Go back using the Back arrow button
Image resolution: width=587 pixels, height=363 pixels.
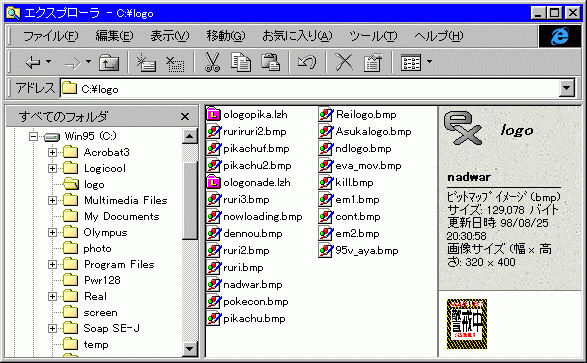33,62
